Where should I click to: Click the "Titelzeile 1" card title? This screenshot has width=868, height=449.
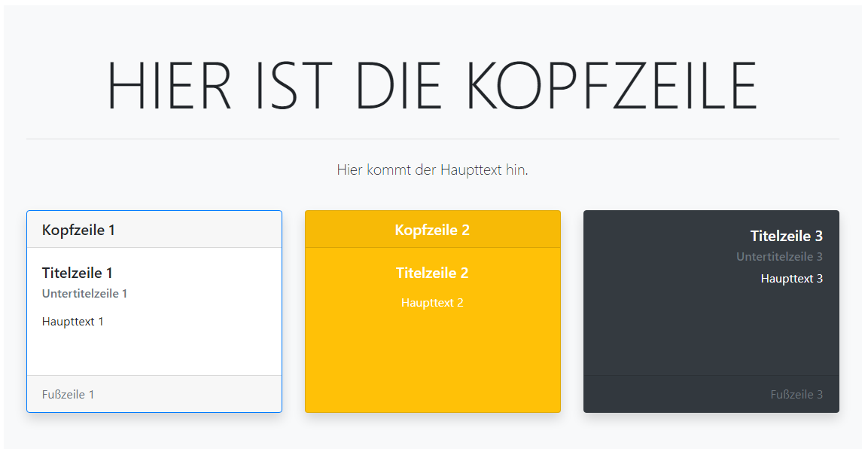78,273
